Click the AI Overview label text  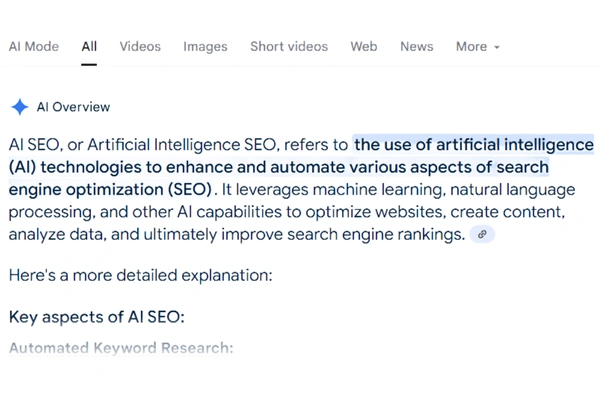point(73,107)
